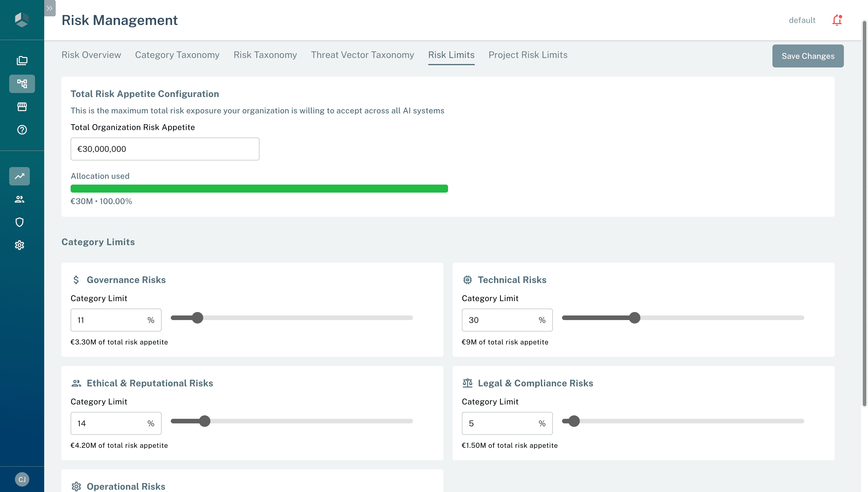Open the marketplace storefront sidebar icon
The image size is (868, 492).
pos(22,107)
